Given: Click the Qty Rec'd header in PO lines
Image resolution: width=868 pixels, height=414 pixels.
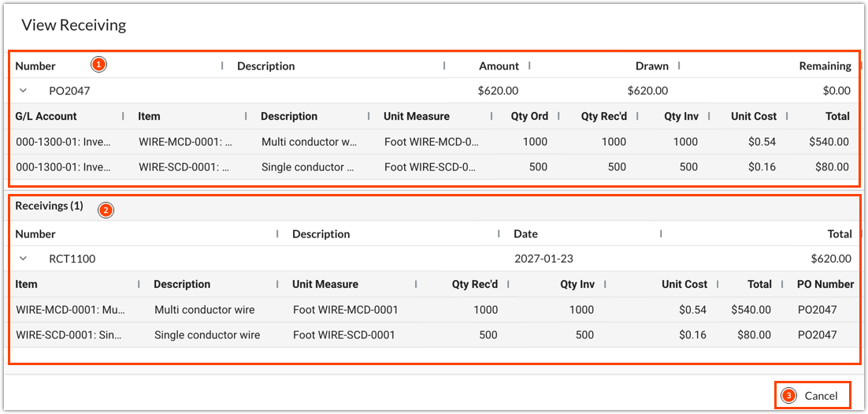Looking at the screenshot, I should 603,117.
